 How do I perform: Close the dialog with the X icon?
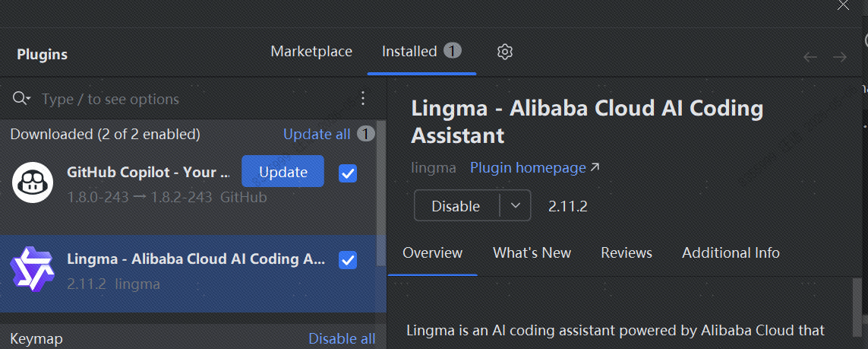pyautogui.click(x=843, y=5)
